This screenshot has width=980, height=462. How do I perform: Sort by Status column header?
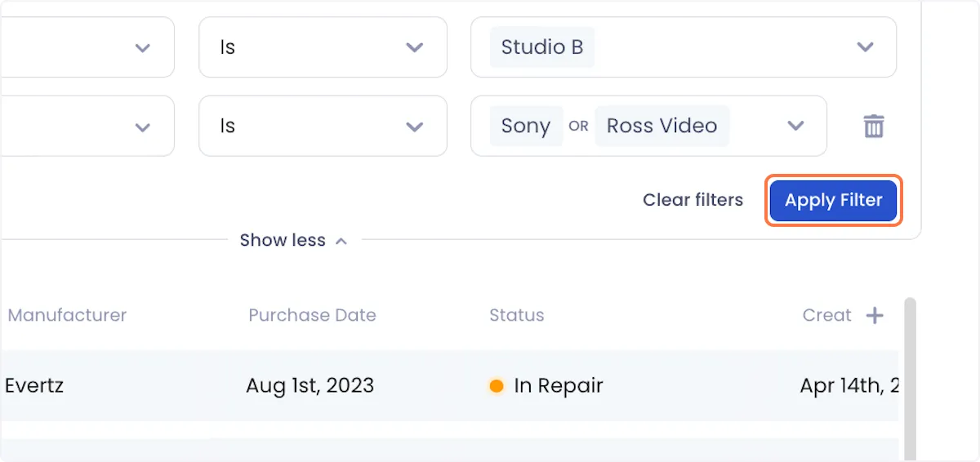[x=516, y=315]
